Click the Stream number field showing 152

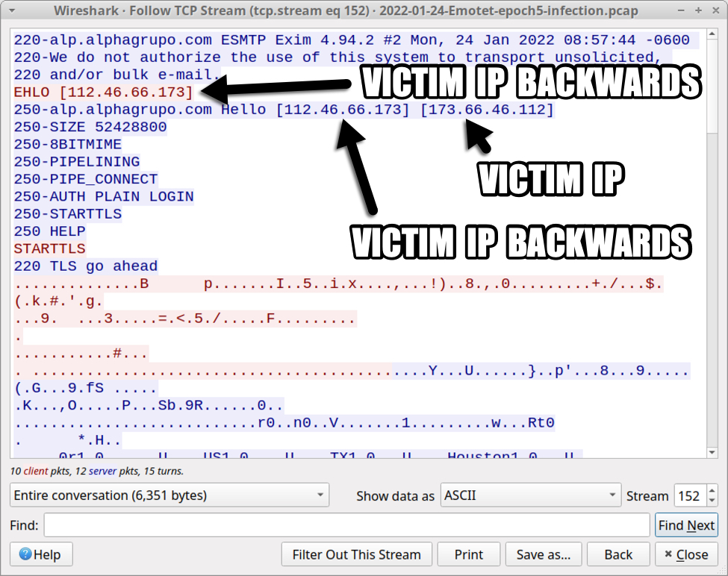click(689, 495)
